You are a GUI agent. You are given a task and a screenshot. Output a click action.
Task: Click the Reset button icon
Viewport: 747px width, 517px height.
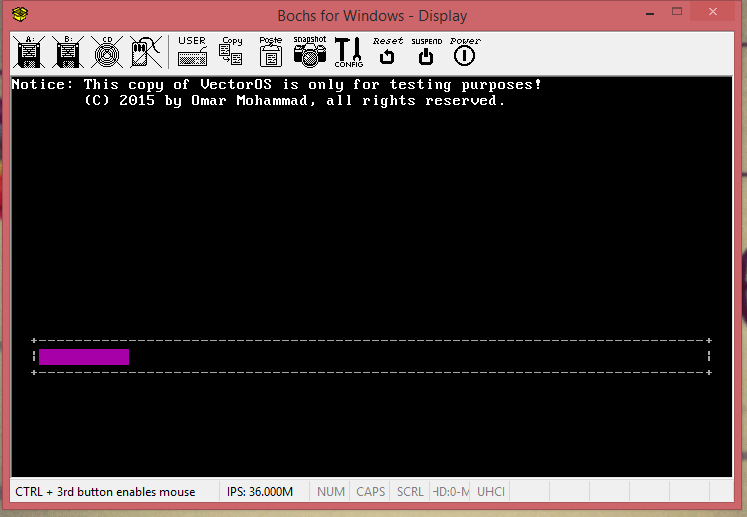pyautogui.click(x=387, y=51)
